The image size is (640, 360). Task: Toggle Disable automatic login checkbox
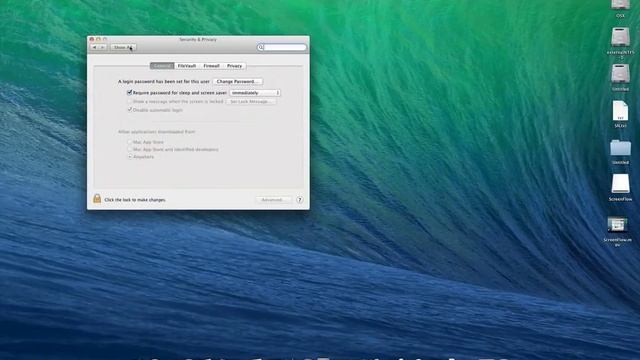point(129,110)
